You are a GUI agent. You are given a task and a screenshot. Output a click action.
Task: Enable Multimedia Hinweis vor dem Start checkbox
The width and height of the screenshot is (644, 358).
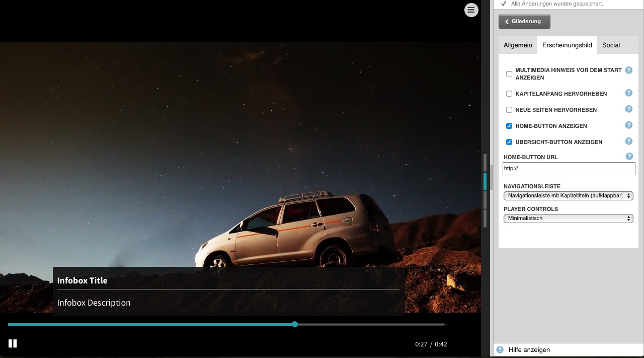click(509, 74)
